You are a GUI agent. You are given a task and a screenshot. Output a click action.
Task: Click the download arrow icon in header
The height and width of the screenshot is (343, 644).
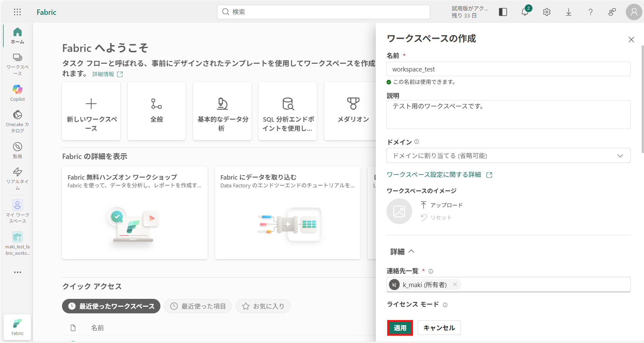pos(569,12)
